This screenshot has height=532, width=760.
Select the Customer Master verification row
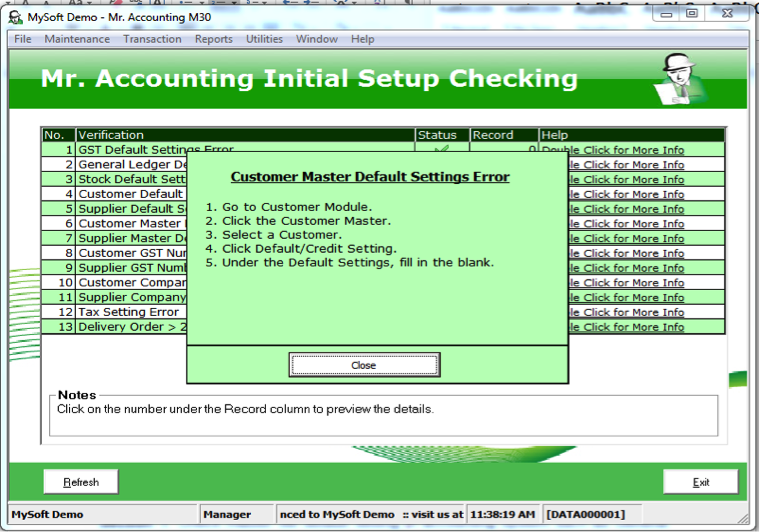click(132, 224)
